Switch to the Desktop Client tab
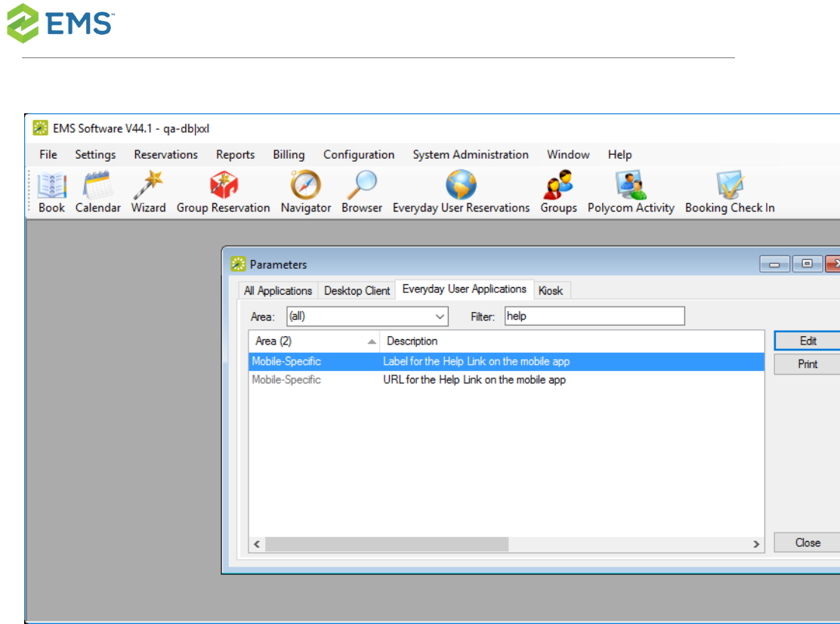 coord(357,290)
